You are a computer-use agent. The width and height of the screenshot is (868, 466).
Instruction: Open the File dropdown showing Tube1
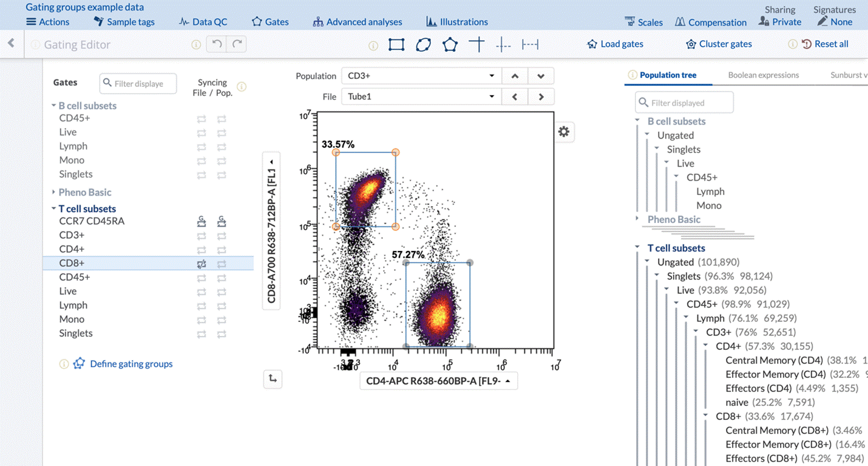[x=421, y=97]
